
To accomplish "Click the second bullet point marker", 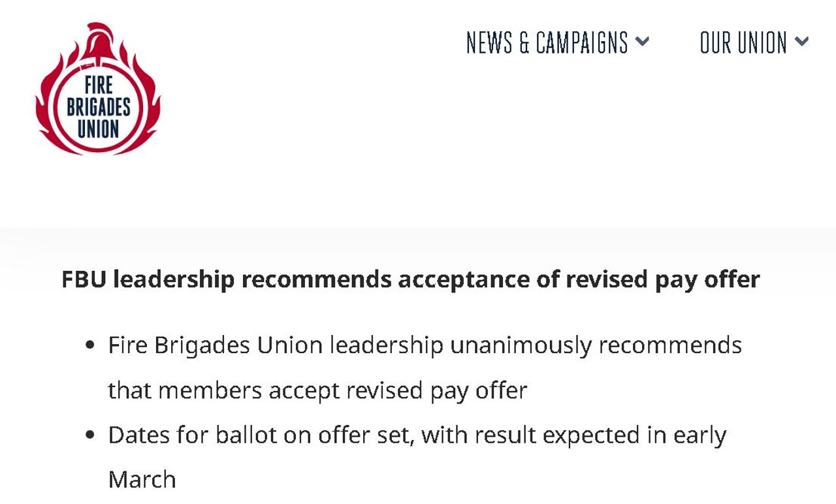I will [x=90, y=435].
